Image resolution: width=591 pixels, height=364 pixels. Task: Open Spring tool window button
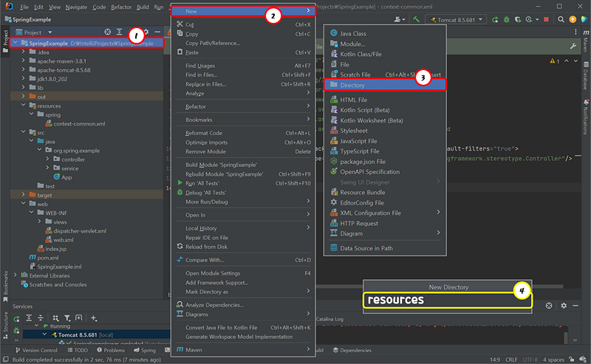tap(145, 350)
